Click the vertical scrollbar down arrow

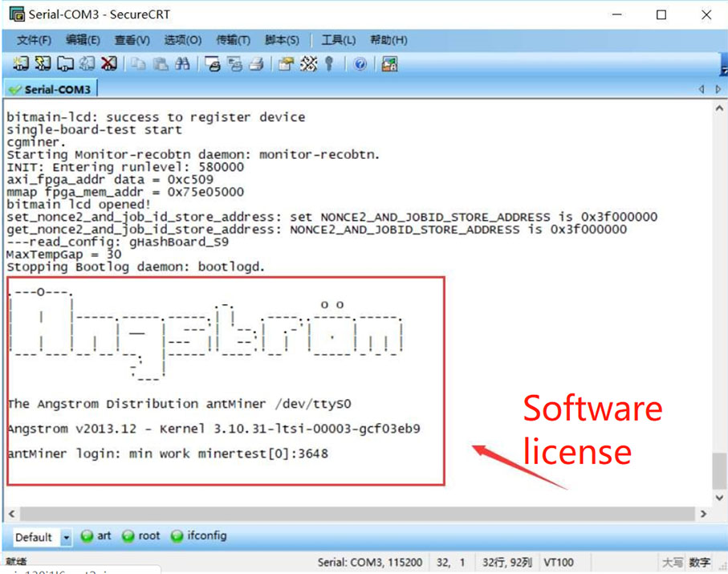(x=720, y=498)
